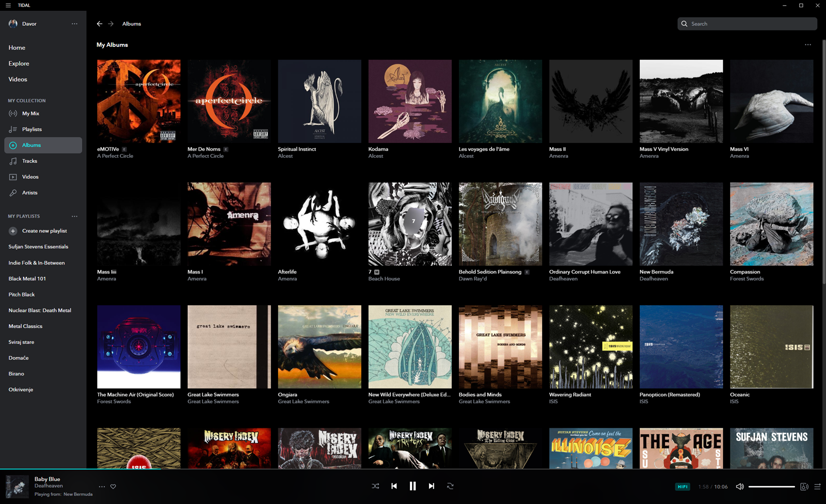Click the New Bermuda album title
Viewport: 826px width, 504px height.
click(x=656, y=272)
